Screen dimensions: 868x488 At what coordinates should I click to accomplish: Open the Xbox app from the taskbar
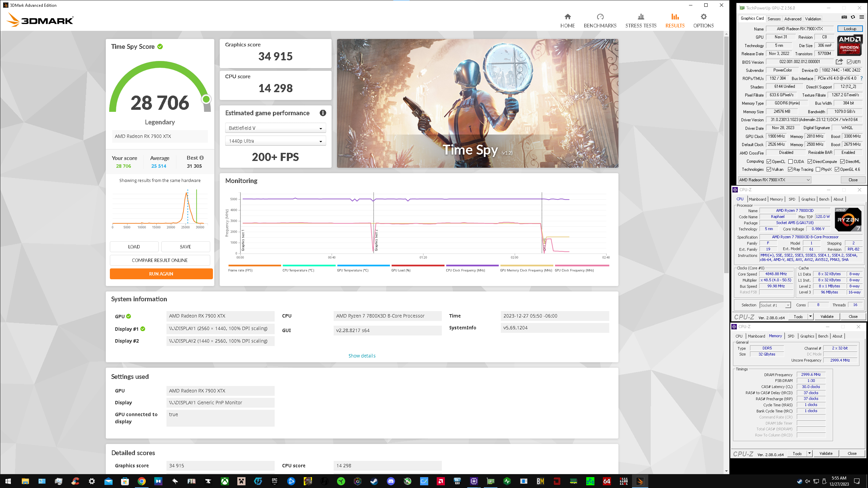point(225,481)
